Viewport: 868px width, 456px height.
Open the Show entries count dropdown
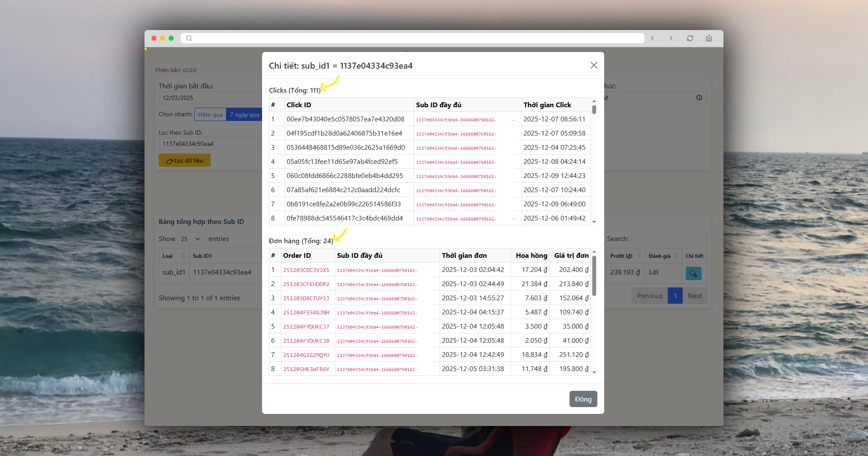(x=190, y=239)
